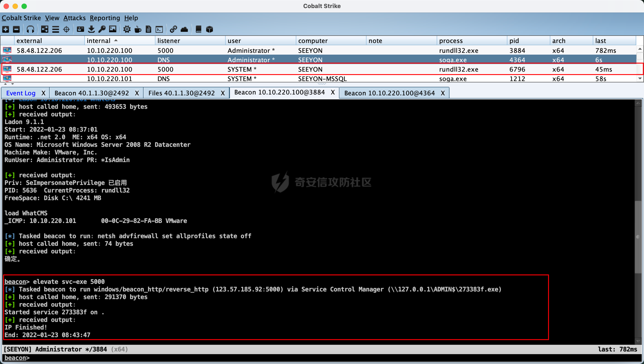Viewport: 644px width, 364px height.
Task: Open scripted web delivery terminal icon
Action: point(159,29)
